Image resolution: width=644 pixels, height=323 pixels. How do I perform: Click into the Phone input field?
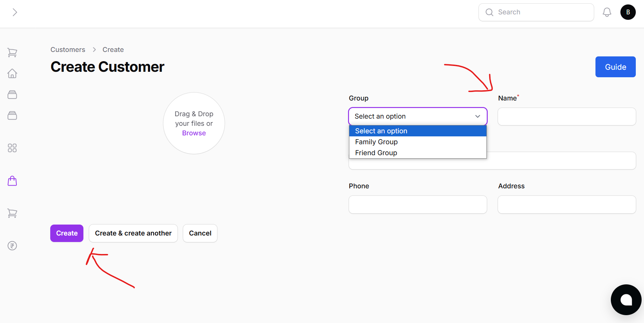click(x=417, y=204)
